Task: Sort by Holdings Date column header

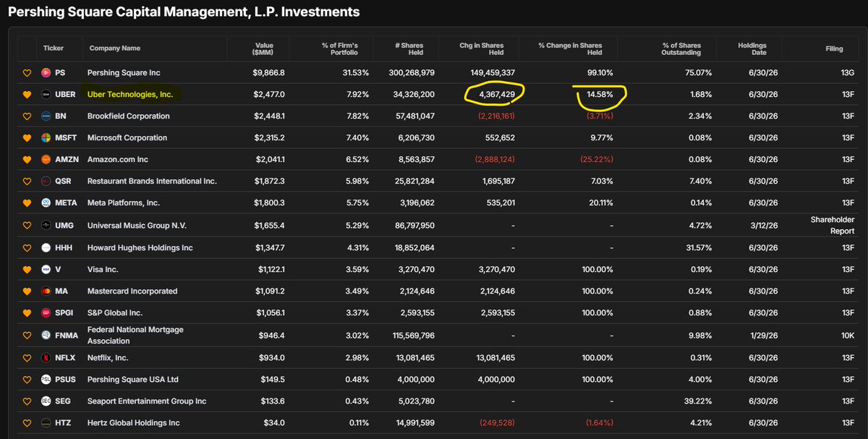Action: pyautogui.click(x=752, y=49)
